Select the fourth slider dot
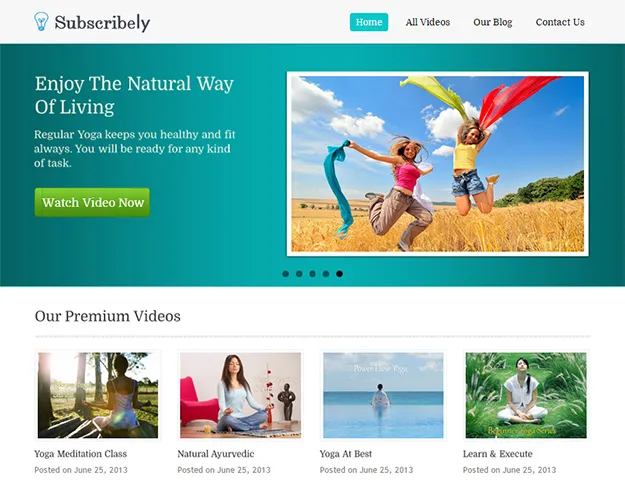 (x=326, y=274)
